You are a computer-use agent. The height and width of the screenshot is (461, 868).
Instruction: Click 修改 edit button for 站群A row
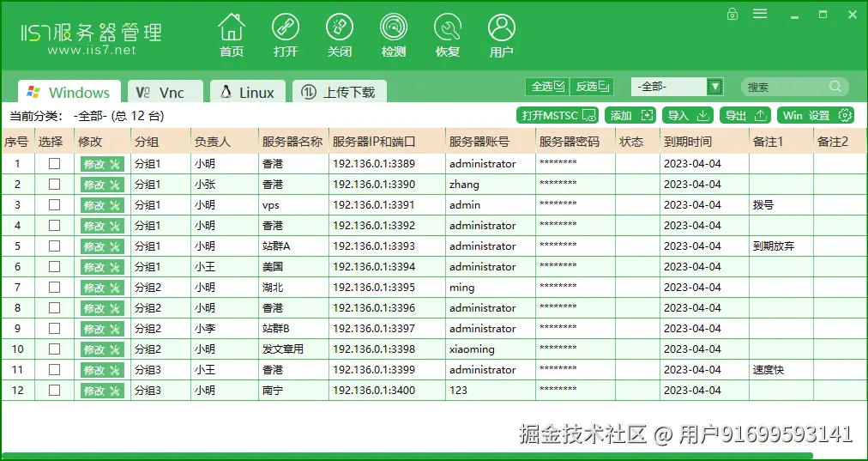(x=102, y=246)
